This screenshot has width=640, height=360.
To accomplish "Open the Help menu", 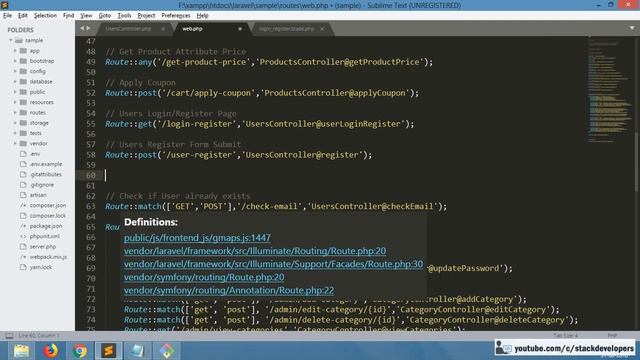I will click(202, 16).
